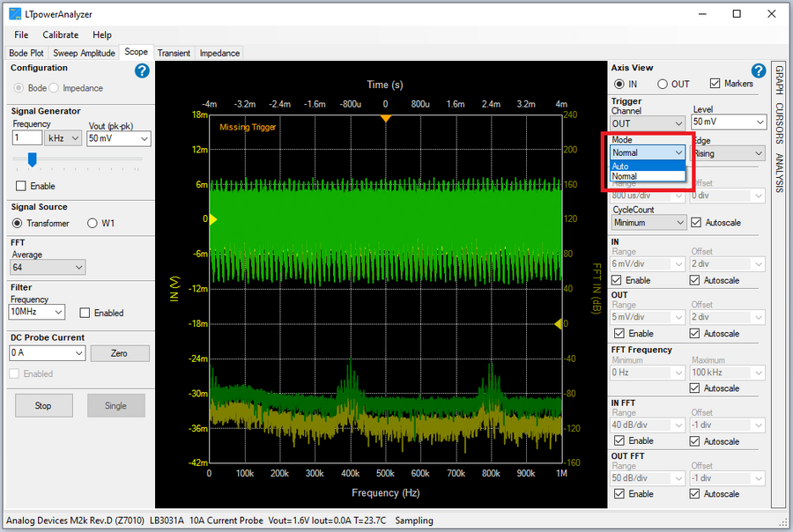Open the vertical GRAPH side panel

[x=779, y=80]
